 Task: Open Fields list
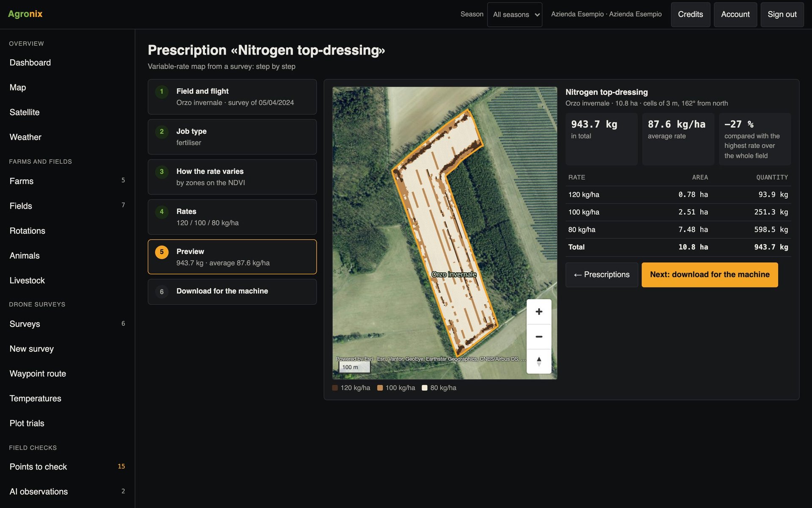67,206
